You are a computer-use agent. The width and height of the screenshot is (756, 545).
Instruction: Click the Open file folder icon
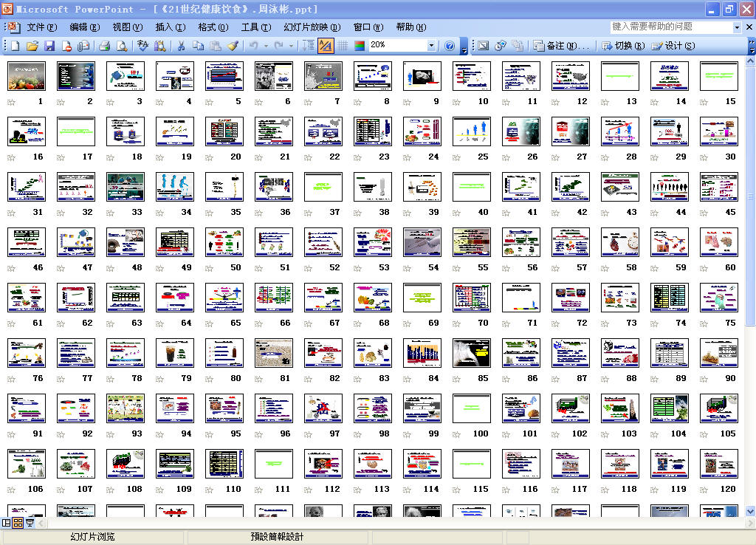(x=32, y=46)
